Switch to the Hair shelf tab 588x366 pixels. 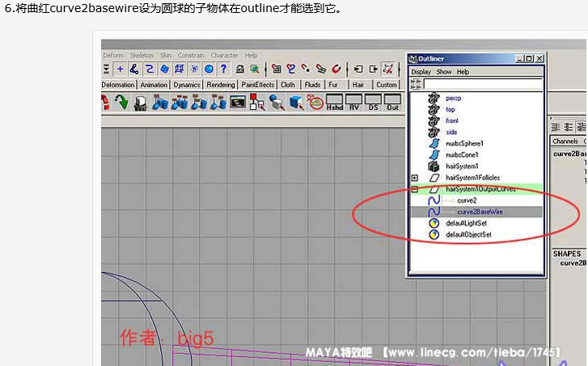[x=357, y=85]
